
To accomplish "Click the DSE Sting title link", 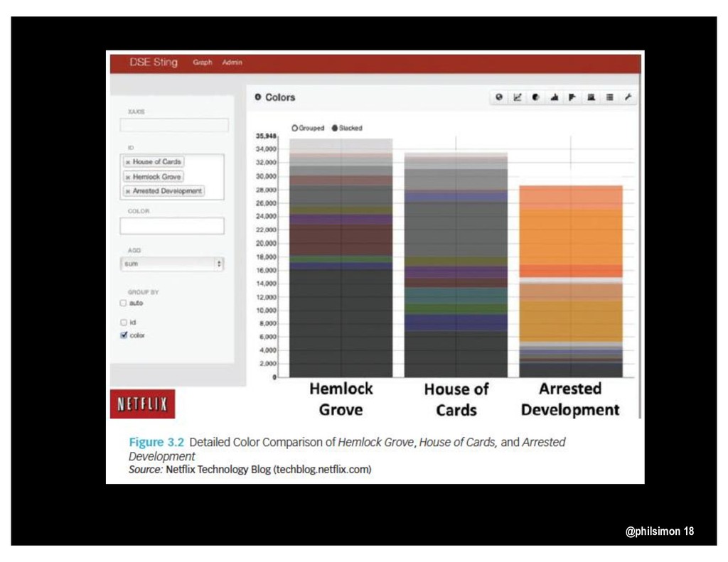I will [154, 63].
